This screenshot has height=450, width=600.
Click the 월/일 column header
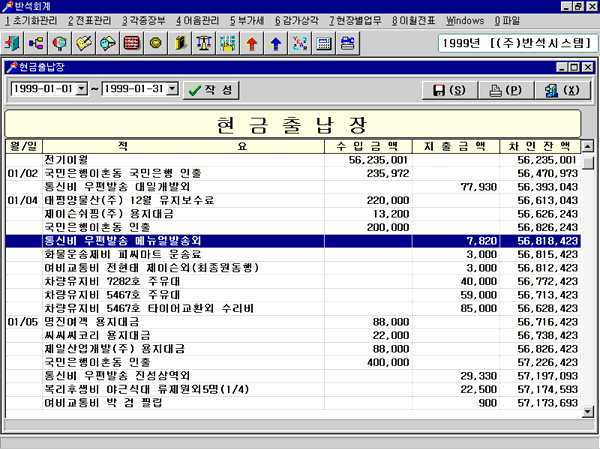click(x=24, y=146)
